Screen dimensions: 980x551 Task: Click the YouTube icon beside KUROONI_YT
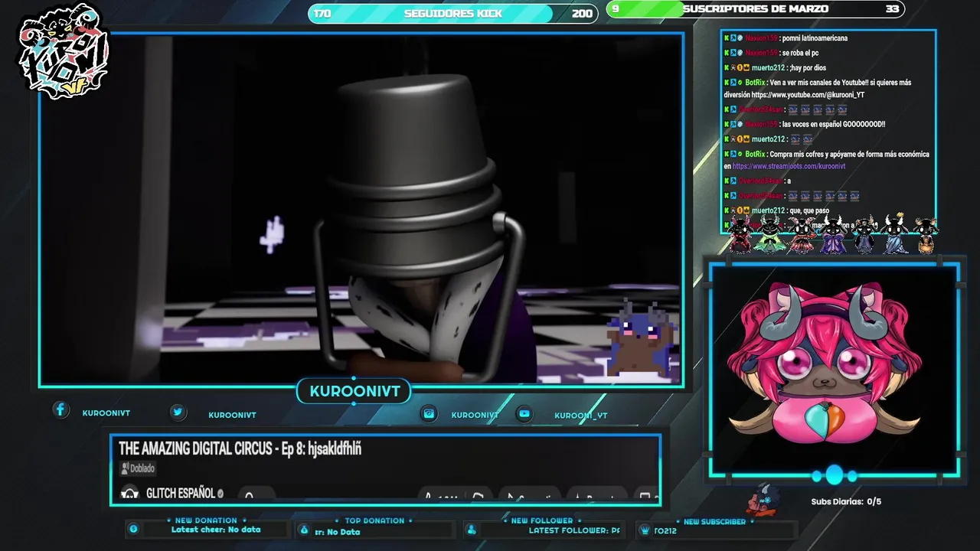click(524, 414)
